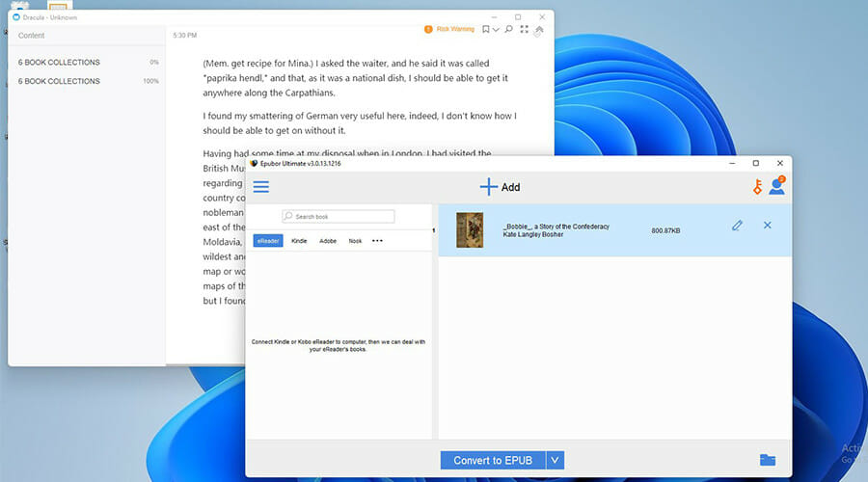Open the Epubor hamburger menu
Image resolution: width=868 pixels, height=482 pixels.
261,187
